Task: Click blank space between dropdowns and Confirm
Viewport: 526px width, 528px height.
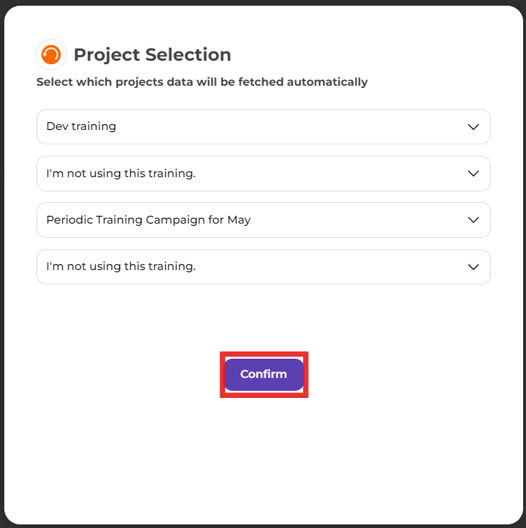Action: point(263,318)
